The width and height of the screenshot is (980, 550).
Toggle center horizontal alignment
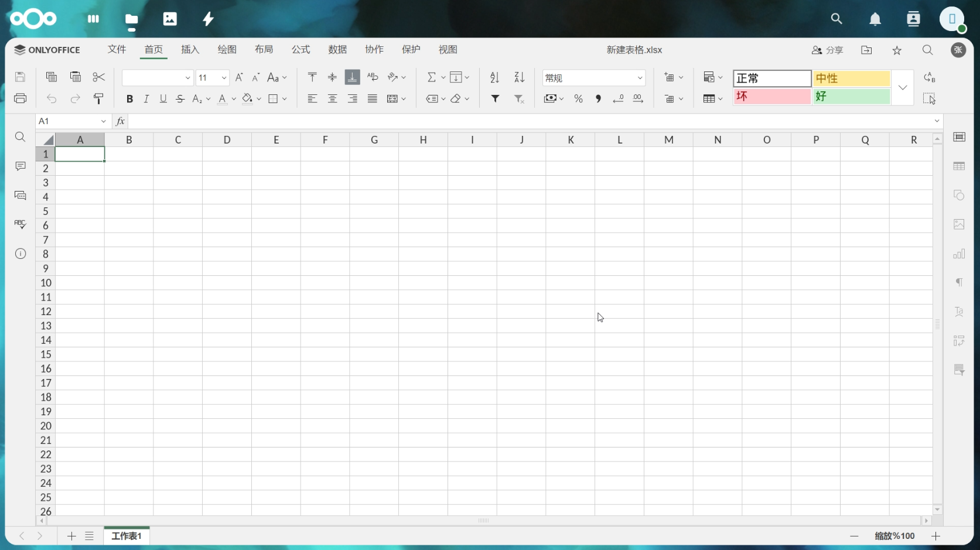pyautogui.click(x=332, y=98)
